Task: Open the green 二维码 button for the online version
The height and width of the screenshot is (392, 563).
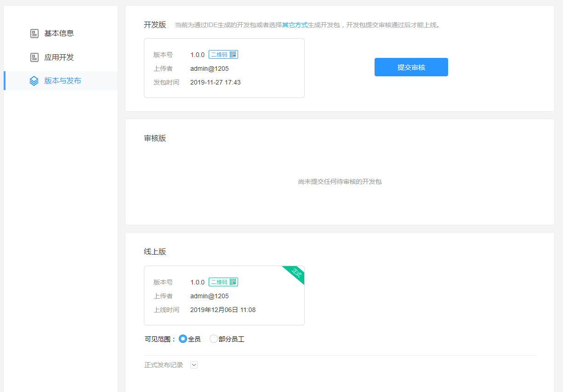Action: 223,282
